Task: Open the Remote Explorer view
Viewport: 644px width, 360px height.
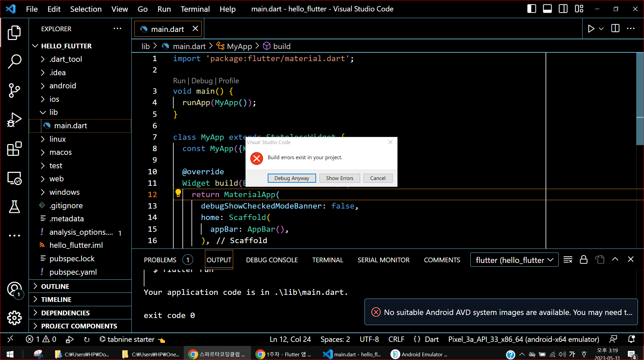Action: pyautogui.click(x=14, y=178)
